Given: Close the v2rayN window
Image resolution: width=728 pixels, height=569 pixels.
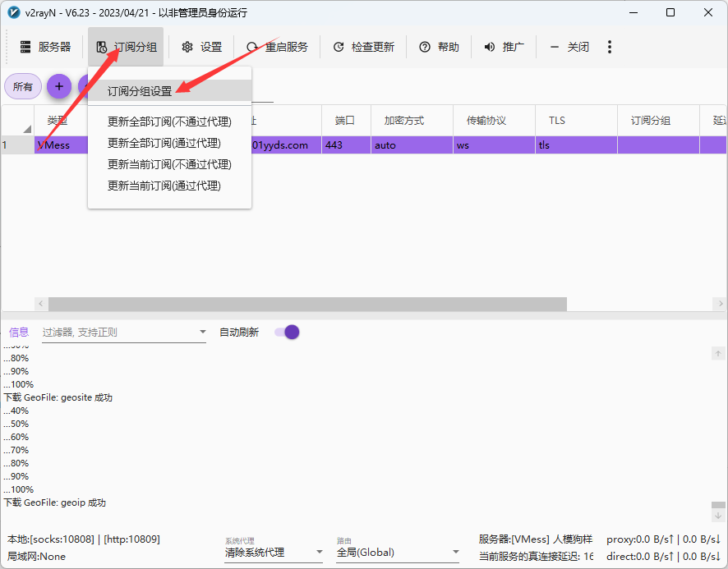Looking at the screenshot, I should click(x=708, y=12).
